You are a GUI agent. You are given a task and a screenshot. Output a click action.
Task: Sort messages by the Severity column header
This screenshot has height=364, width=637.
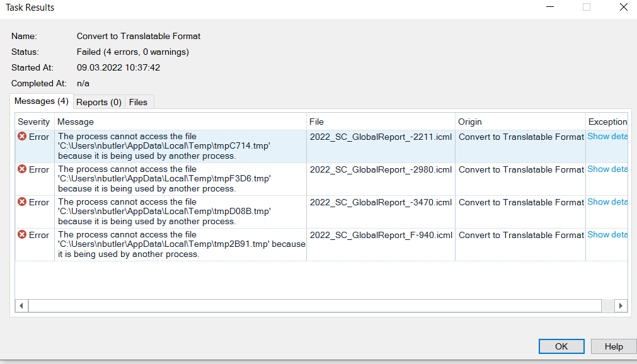(x=33, y=122)
